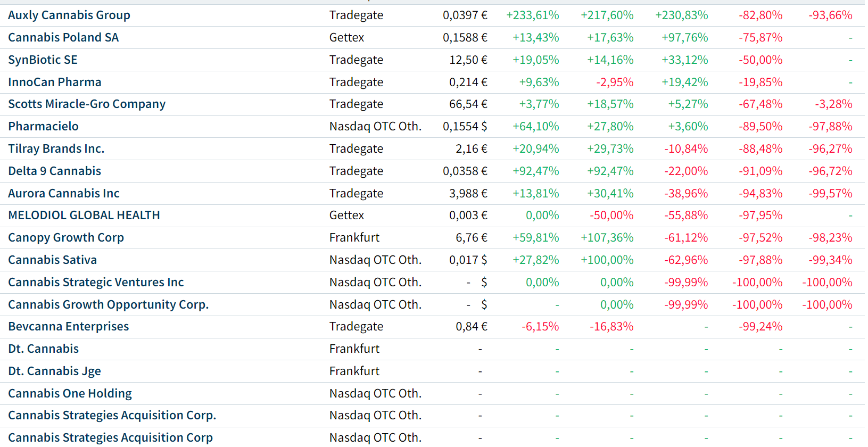Click Frankfurt exchange in Canopy Growth row
The height and width of the screenshot is (447, 868).
[x=354, y=238]
